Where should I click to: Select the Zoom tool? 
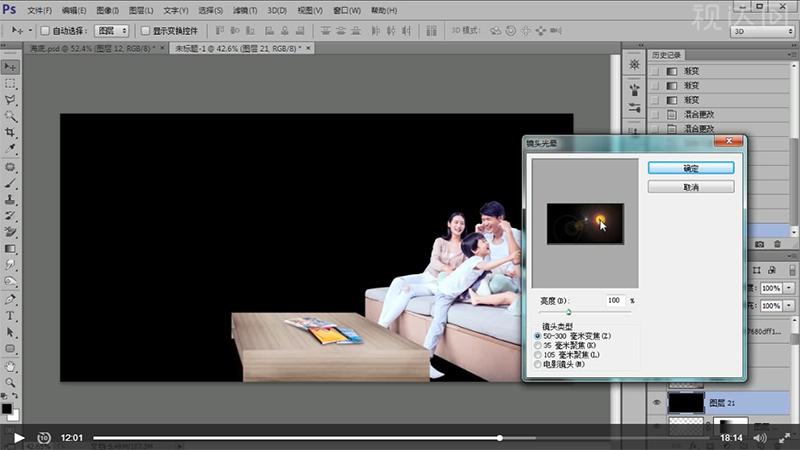10,383
